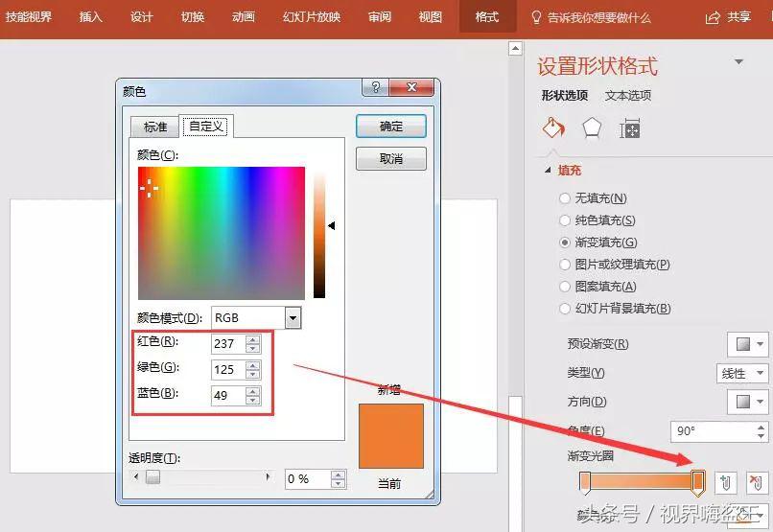Image resolution: width=773 pixels, height=532 pixels.
Task: Select the Gradient fill radio option
Action: (x=565, y=243)
